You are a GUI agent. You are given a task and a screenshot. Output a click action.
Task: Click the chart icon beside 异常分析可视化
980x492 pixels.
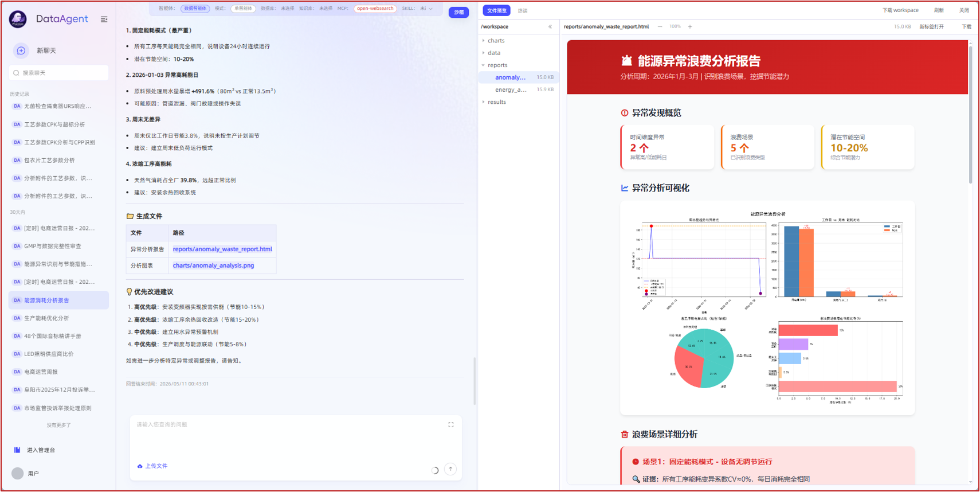pos(625,188)
